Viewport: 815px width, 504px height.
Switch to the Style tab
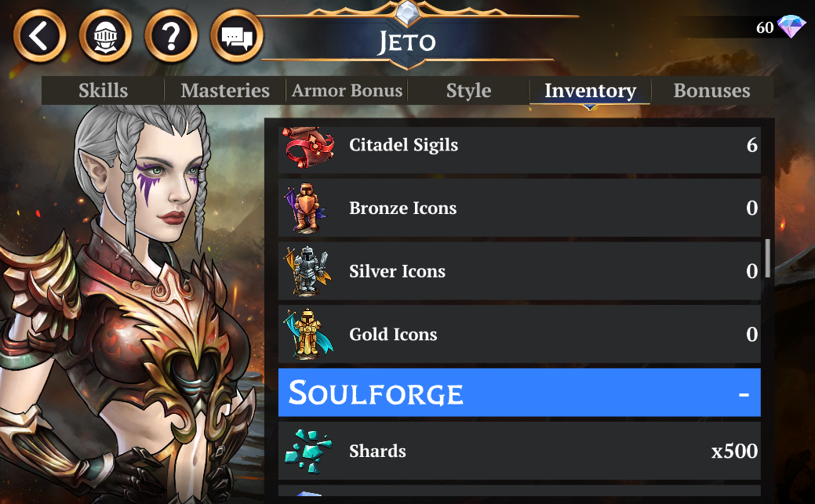coord(468,90)
